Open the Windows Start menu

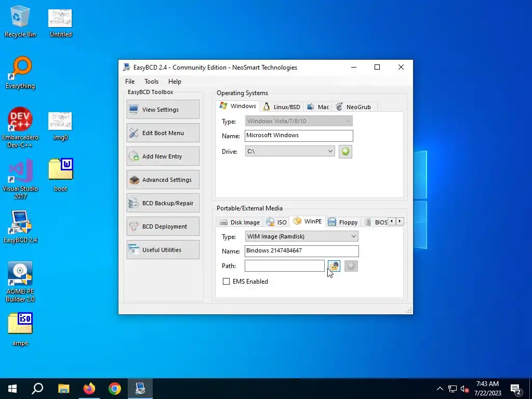coord(12,389)
